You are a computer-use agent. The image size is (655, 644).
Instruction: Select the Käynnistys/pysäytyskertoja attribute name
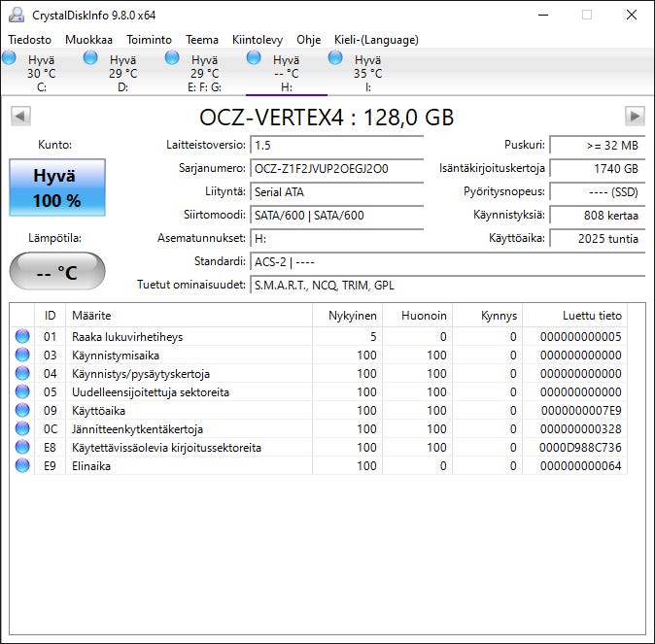tap(141, 374)
